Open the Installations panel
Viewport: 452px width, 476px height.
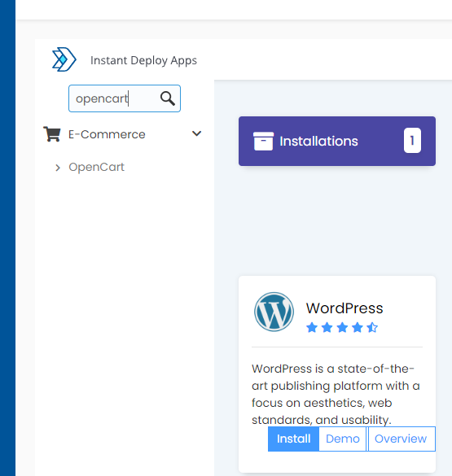(337, 141)
